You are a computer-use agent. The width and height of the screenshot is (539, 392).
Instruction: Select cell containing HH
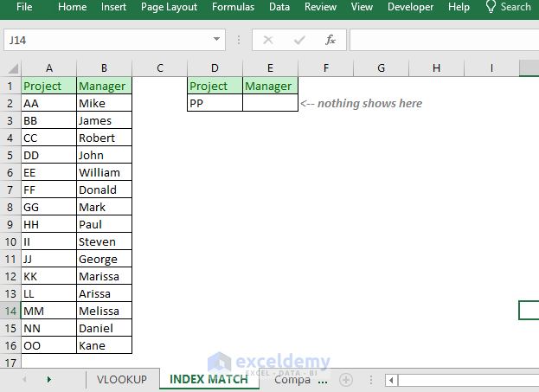pyautogui.click(x=48, y=224)
